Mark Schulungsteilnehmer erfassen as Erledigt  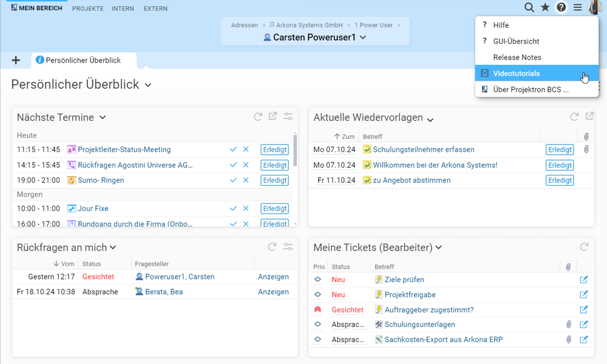tap(559, 149)
